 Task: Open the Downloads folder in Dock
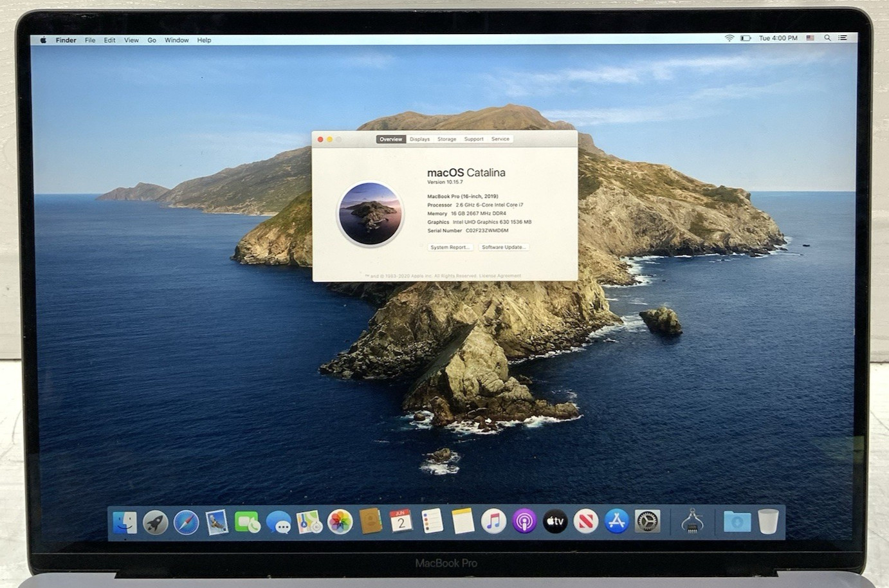click(737, 522)
